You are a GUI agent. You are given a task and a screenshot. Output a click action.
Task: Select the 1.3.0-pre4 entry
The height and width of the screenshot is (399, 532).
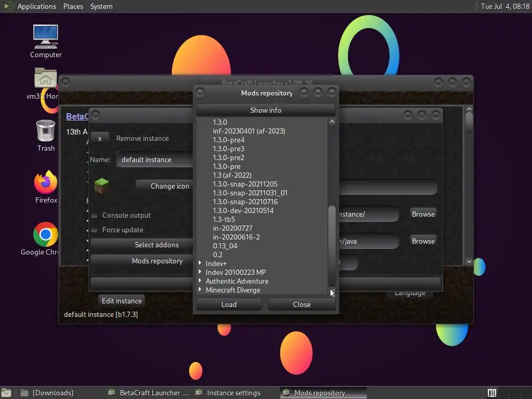[229, 140]
